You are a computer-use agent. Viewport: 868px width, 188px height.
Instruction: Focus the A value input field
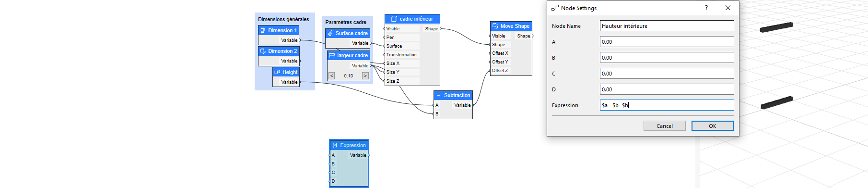coord(667,42)
